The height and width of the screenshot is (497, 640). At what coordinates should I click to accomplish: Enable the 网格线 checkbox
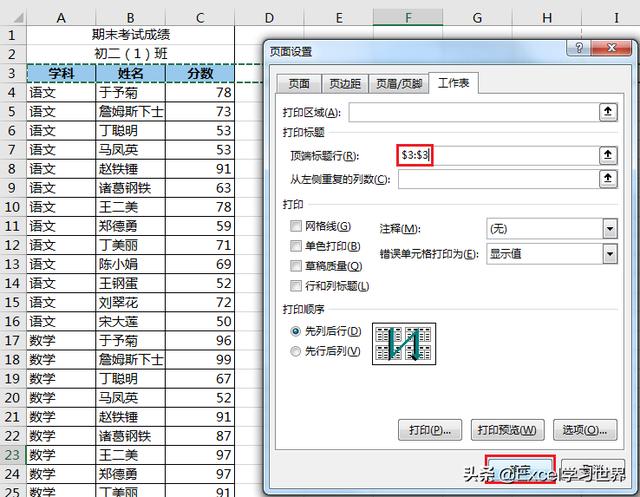pyautogui.click(x=296, y=226)
